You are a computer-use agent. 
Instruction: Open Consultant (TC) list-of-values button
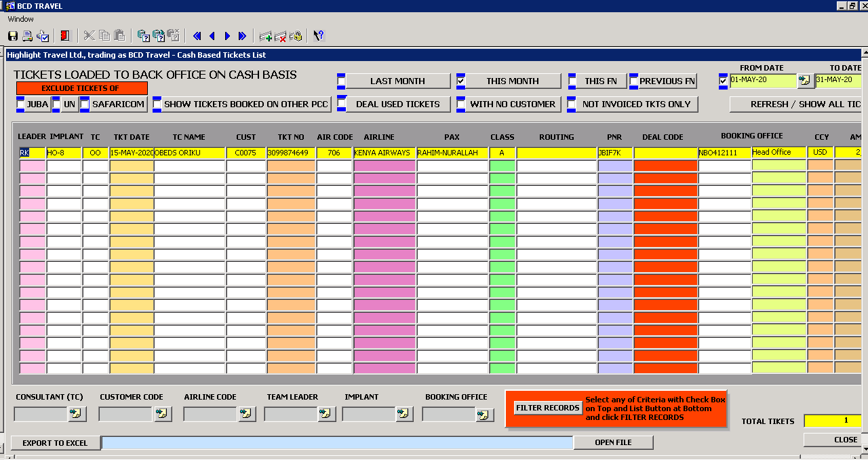76,413
